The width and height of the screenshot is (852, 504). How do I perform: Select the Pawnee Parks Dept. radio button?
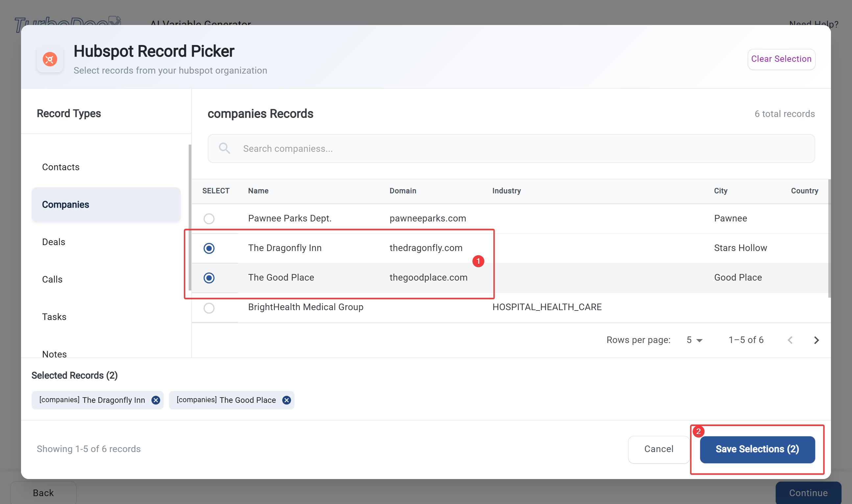209,218
